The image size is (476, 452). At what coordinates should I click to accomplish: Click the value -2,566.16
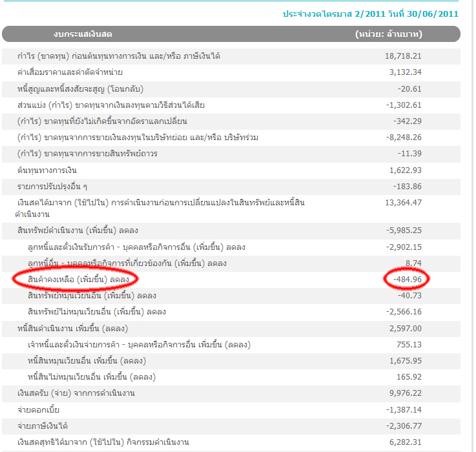click(x=404, y=312)
